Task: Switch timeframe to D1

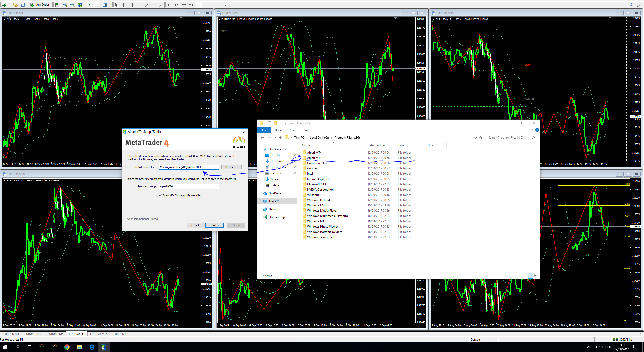Action: point(212,5)
